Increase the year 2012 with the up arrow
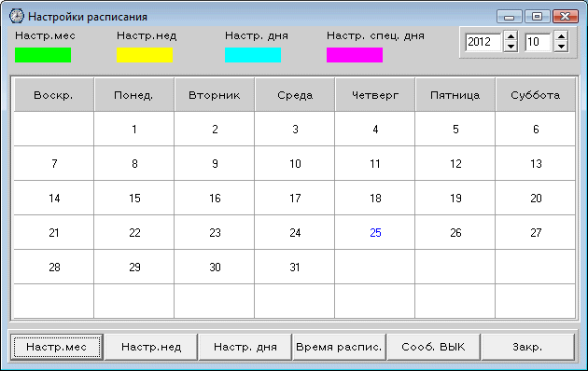The image size is (588, 371). (x=511, y=36)
